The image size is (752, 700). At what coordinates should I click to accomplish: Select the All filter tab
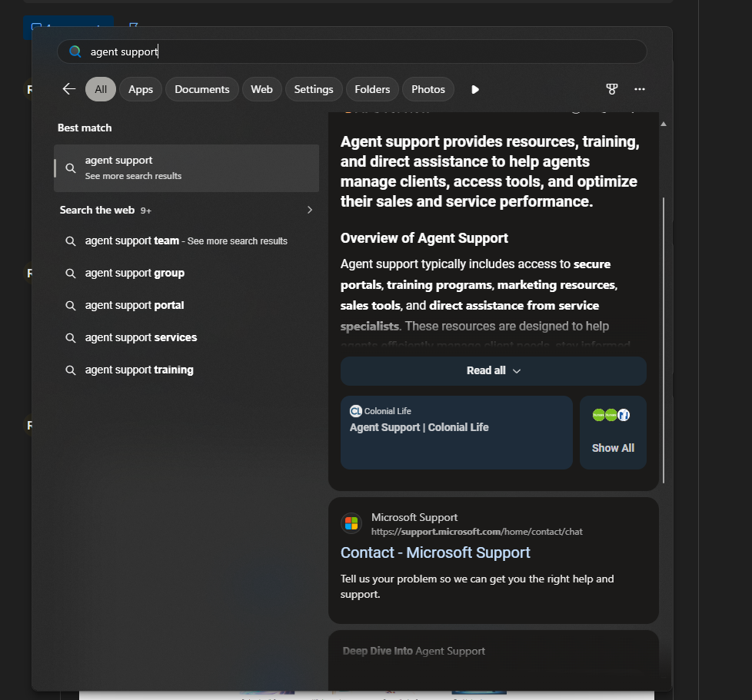point(101,89)
